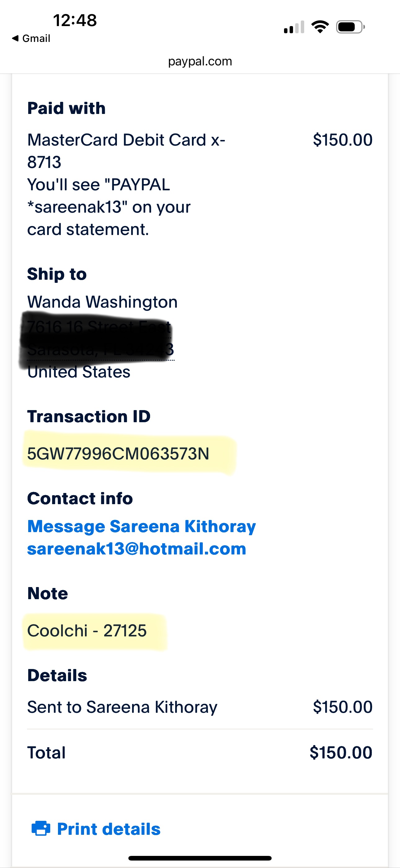Tap the highlighted Transaction ID number
The image size is (400, 868).
118,454
